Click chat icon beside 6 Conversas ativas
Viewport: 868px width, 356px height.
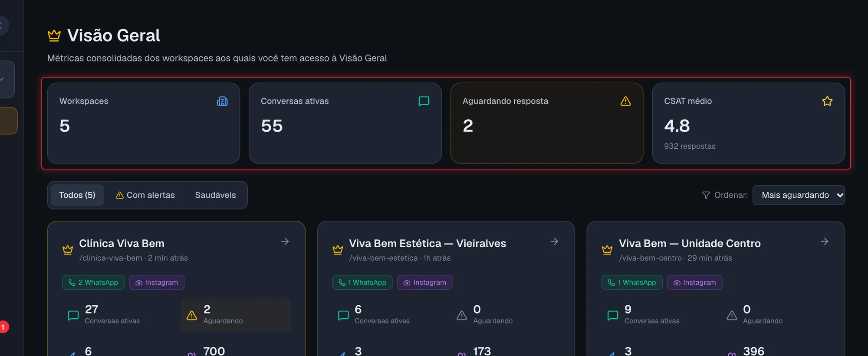(x=343, y=315)
